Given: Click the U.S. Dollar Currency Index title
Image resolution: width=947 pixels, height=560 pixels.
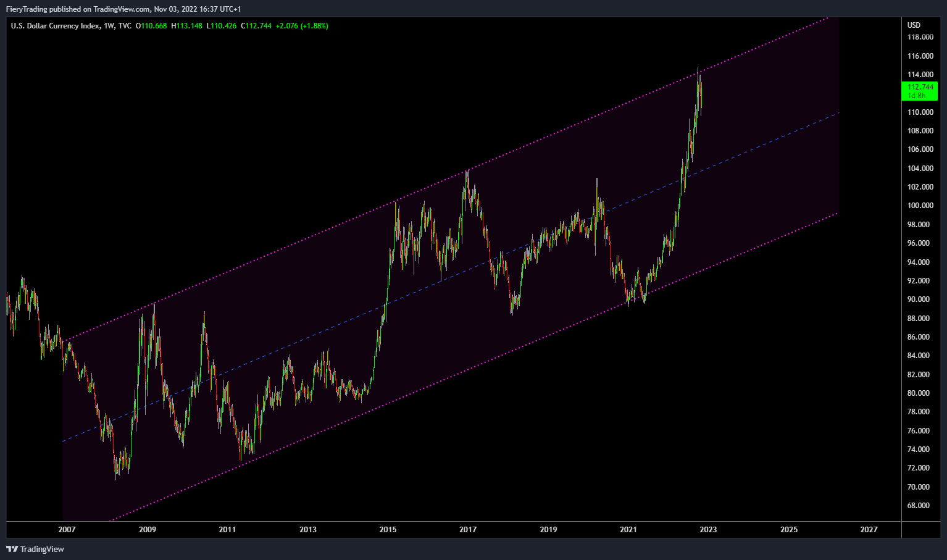Looking at the screenshot, I should (x=54, y=26).
